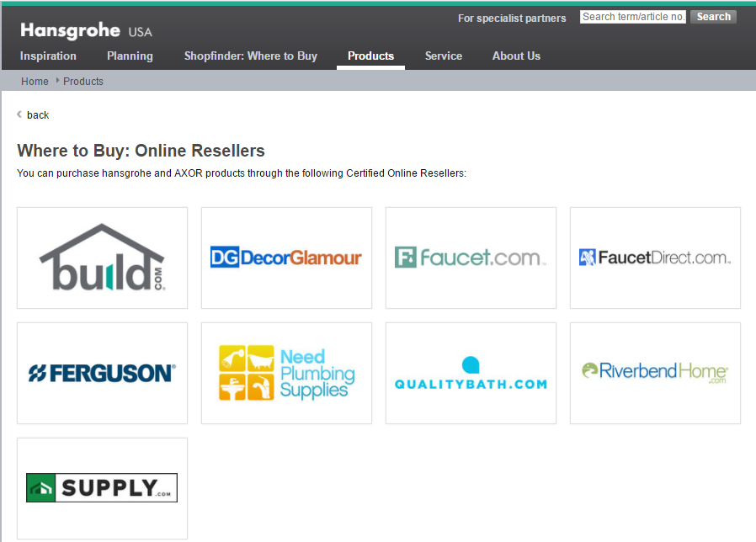
Task: Open the Need Plumbing Supplies logo
Action: pyautogui.click(x=286, y=373)
